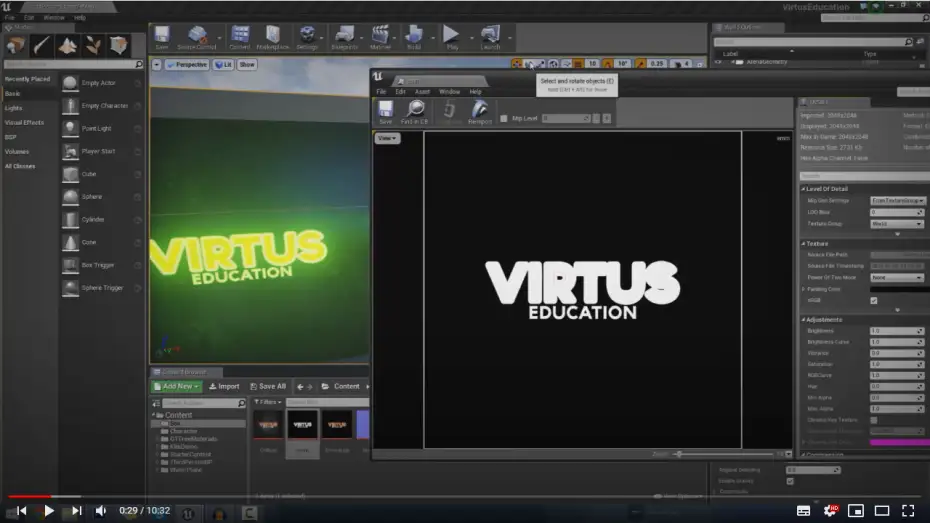Viewport: 930px width, 523px height.
Task: Click Padding Color black swatch
Action: (899, 289)
